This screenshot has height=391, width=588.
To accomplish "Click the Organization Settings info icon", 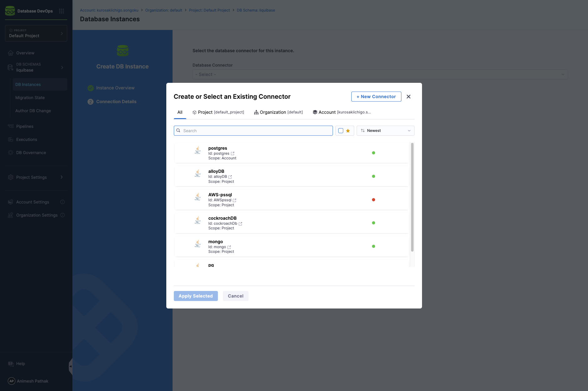I will pyautogui.click(x=63, y=215).
